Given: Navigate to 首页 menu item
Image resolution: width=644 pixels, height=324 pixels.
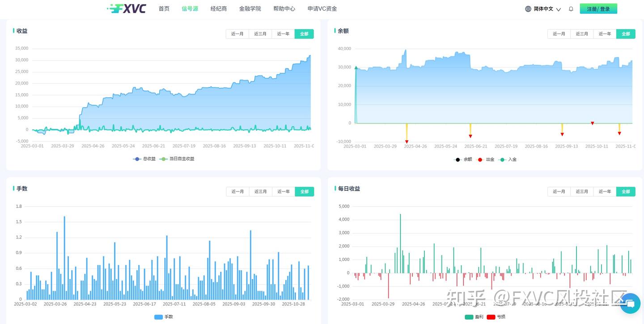Looking at the screenshot, I should tap(164, 9).
